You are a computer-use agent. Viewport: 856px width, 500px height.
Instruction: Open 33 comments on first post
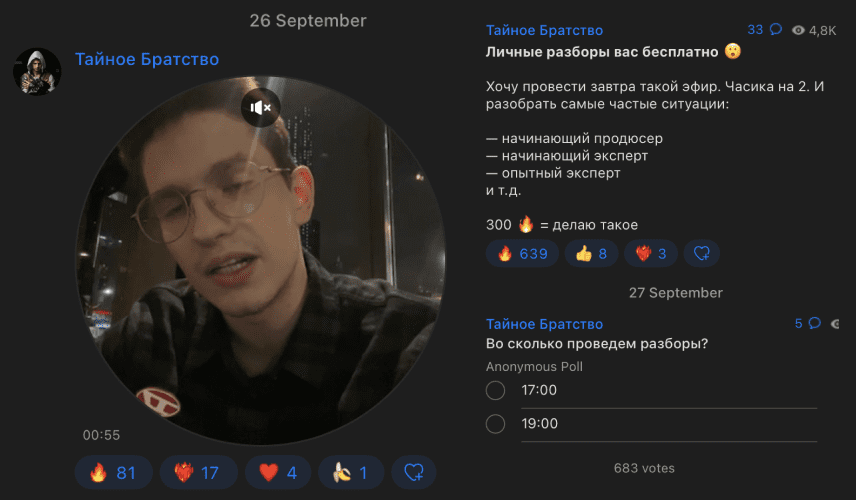pyautogui.click(x=764, y=29)
